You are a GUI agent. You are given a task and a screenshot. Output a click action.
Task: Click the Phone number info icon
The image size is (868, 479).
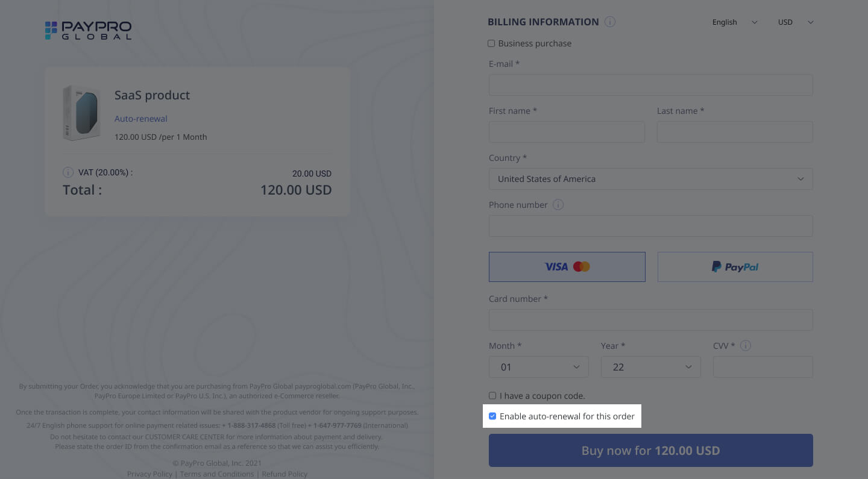click(x=558, y=205)
